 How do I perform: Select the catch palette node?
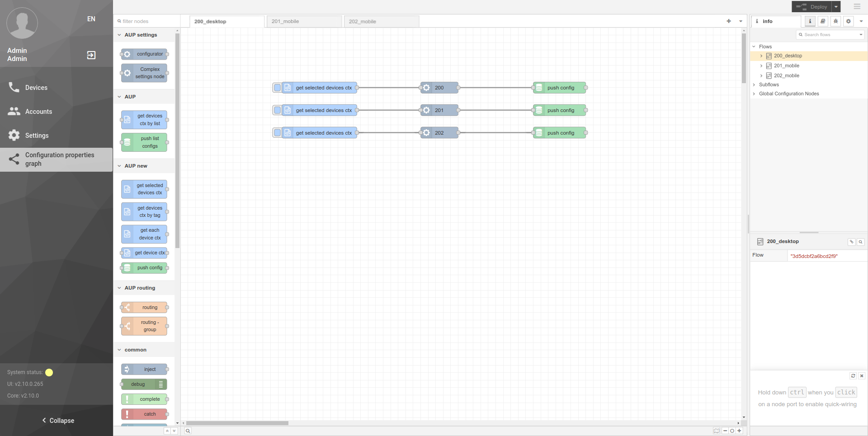coord(145,414)
